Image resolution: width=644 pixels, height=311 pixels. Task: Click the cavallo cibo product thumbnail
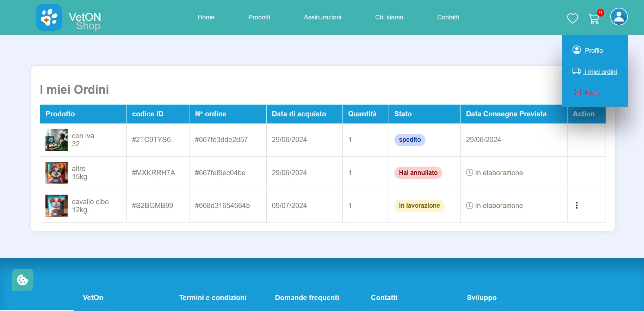pyautogui.click(x=56, y=206)
